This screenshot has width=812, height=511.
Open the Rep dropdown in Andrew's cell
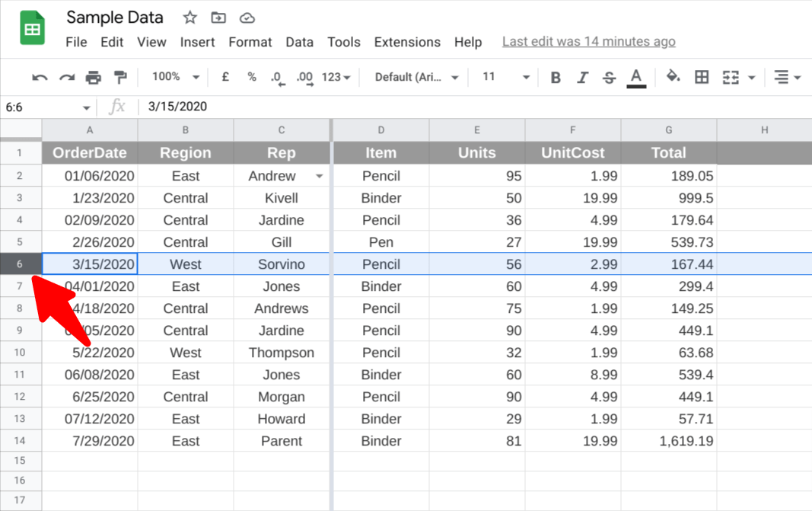pyautogui.click(x=319, y=176)
